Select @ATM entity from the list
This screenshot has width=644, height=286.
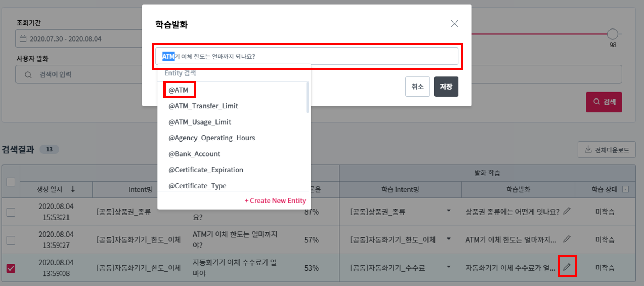[179, 90]
